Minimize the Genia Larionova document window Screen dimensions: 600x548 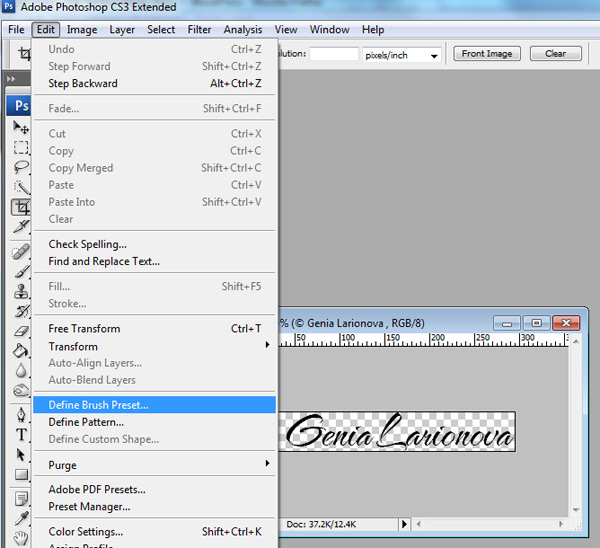[507, 323]
